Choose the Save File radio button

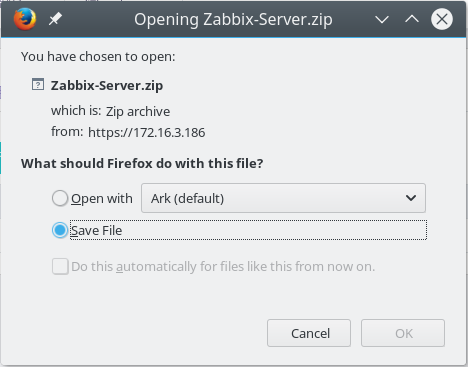[x=60, y=230]
